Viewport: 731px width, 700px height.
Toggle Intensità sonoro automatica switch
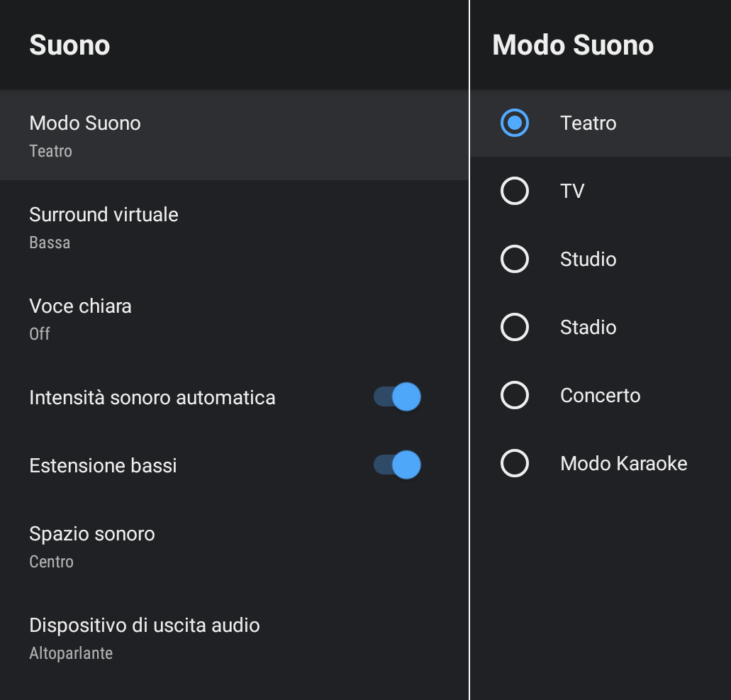click(x=398, y=397)
